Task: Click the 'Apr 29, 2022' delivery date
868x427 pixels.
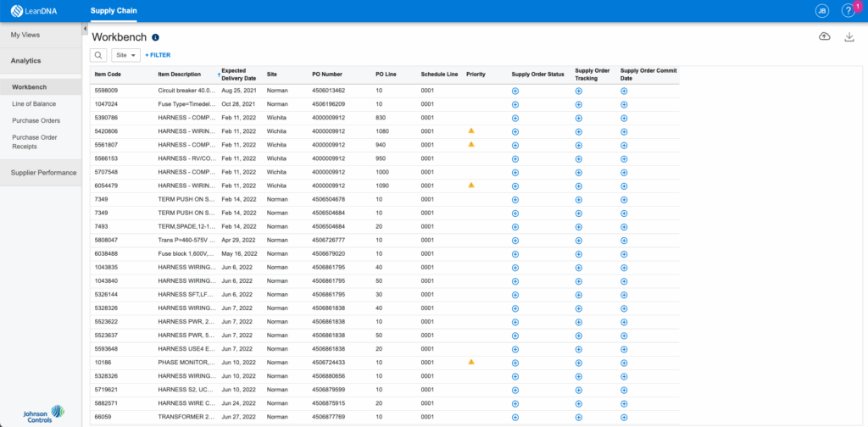Action: tap(238, 240)
